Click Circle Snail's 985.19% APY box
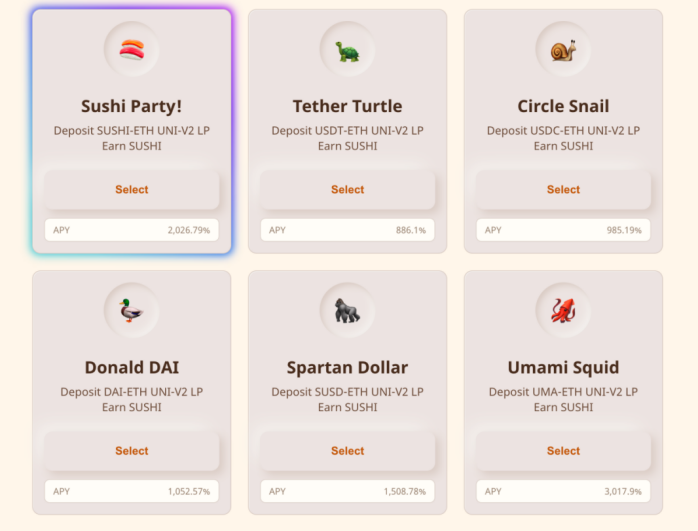The image size is (698, 531). coord(564,230)
